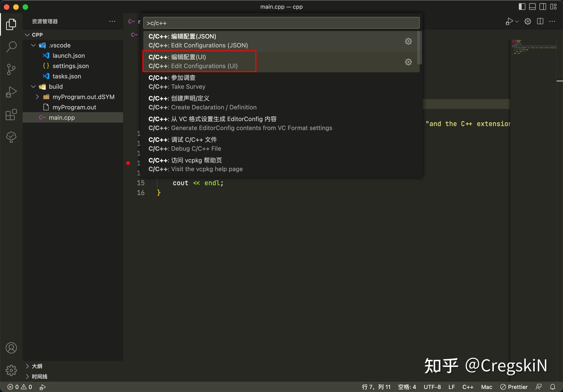Open the run button dropdown arrow

(517, 22)
